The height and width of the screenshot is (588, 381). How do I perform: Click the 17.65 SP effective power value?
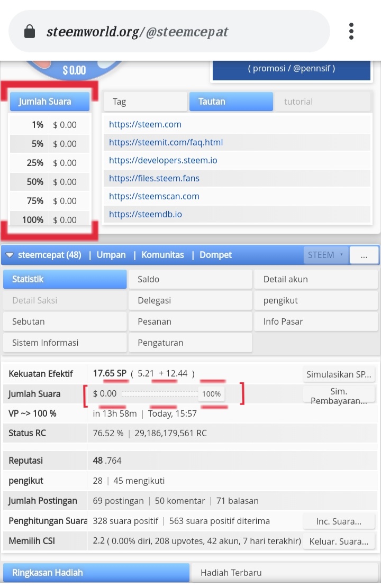pyautogui.click(x=110, y=373)
